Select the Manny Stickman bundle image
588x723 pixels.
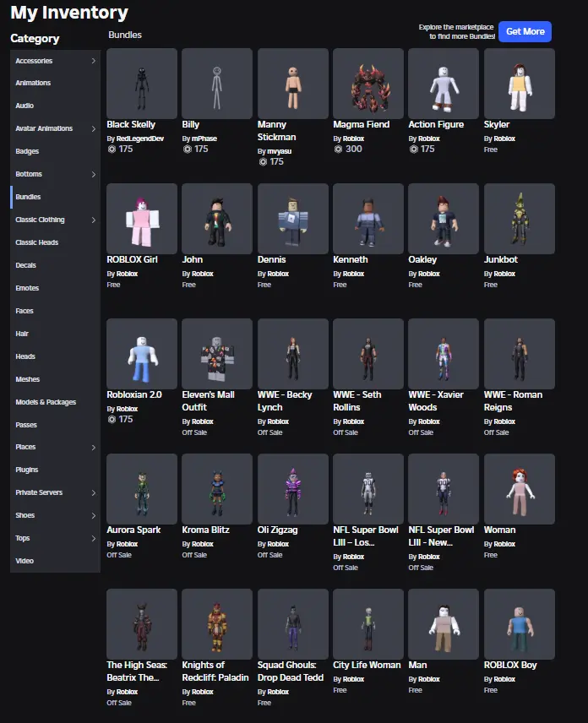coord(293,84)
